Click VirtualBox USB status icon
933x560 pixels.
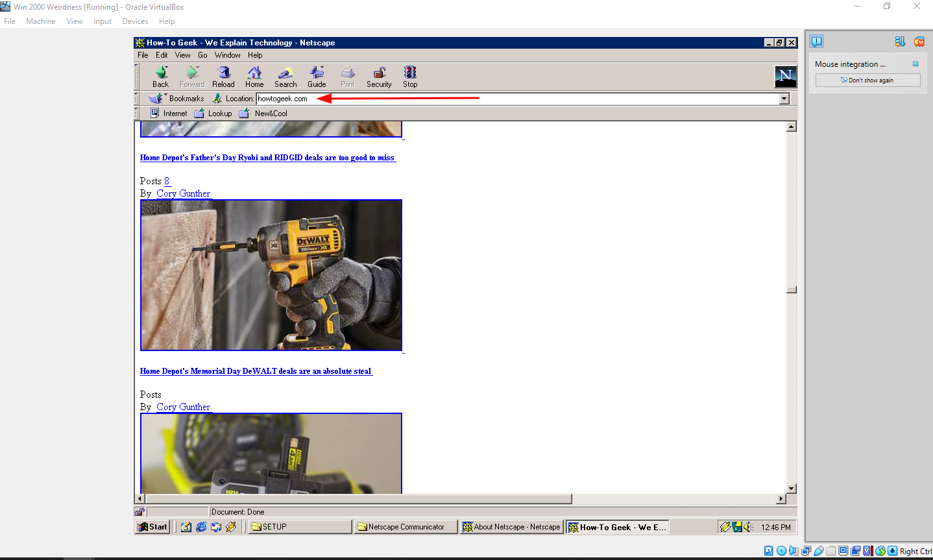click(x=819, y=551)
